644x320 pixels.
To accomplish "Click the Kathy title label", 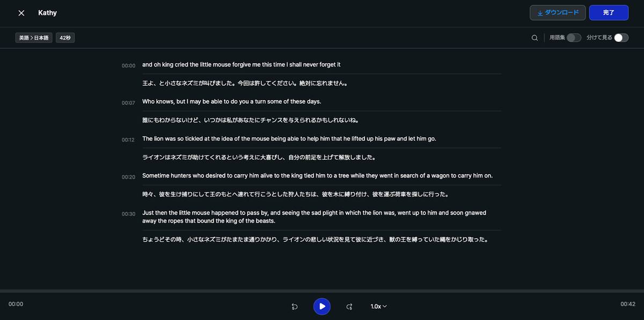I will [47, 12].
